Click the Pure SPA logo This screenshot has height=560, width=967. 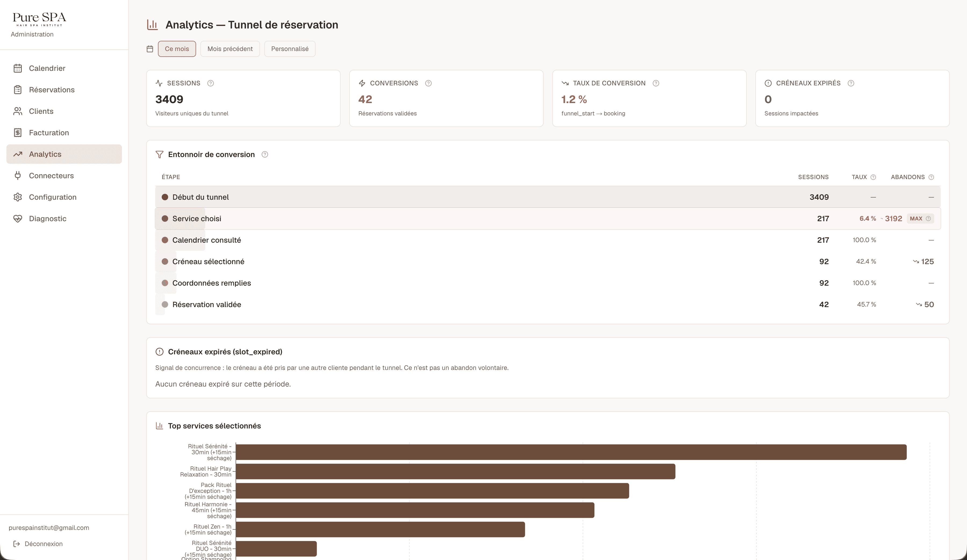pyautogui.click(x=39, y=19)
